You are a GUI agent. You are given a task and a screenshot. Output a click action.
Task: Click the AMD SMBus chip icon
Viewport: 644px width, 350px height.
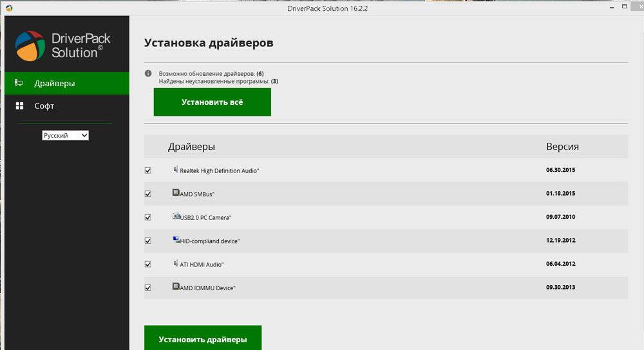click(176, 192)
